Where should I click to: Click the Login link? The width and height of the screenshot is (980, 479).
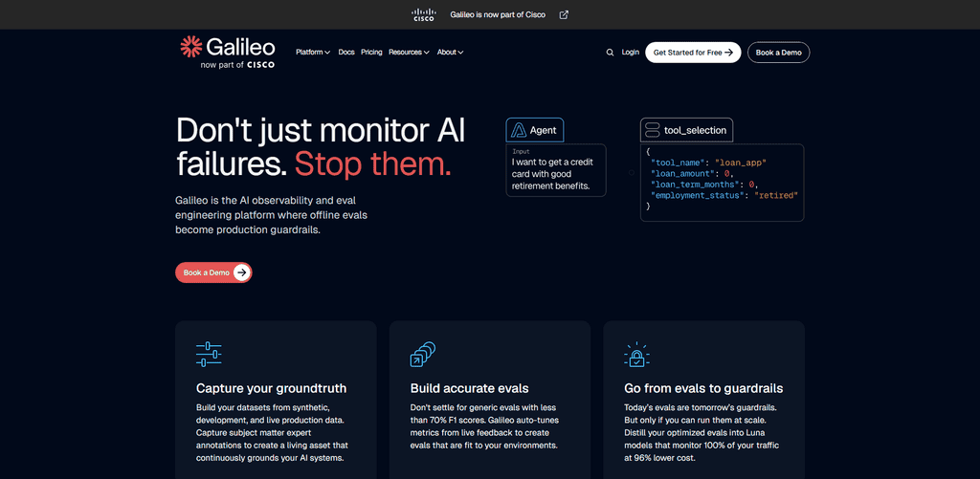(x=630, y=53)
